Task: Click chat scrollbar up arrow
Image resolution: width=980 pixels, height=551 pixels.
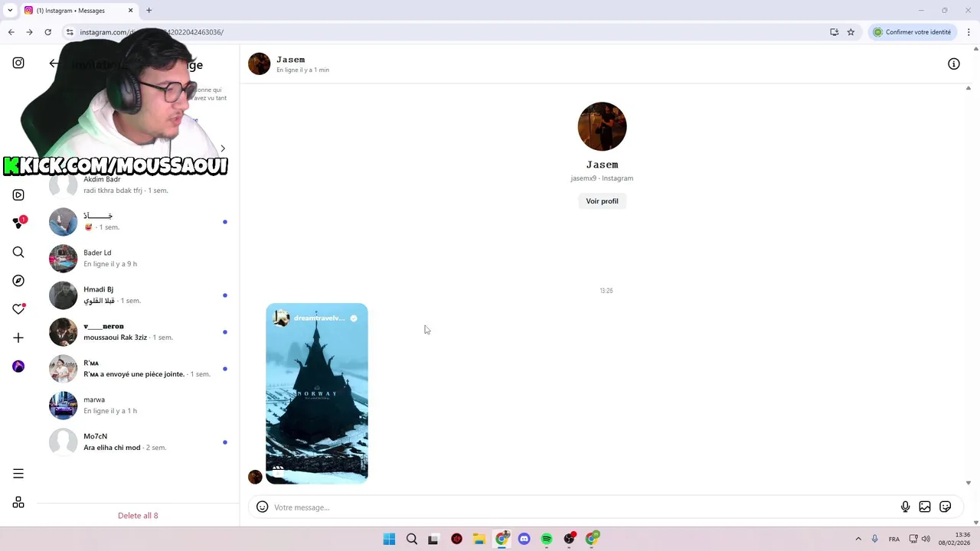Action: pos(969,88)
